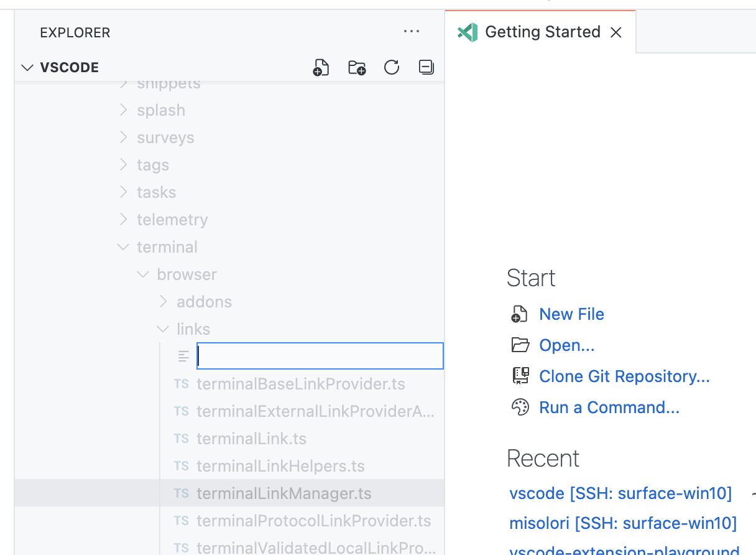Create a new file using the Explorer toolbar icon
Screen dimensions: 756x555
click(x=320, y=67)
